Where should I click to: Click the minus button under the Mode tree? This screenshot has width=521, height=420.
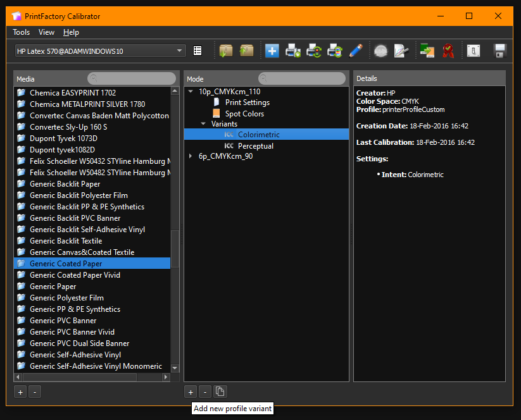tap(205, 392)
